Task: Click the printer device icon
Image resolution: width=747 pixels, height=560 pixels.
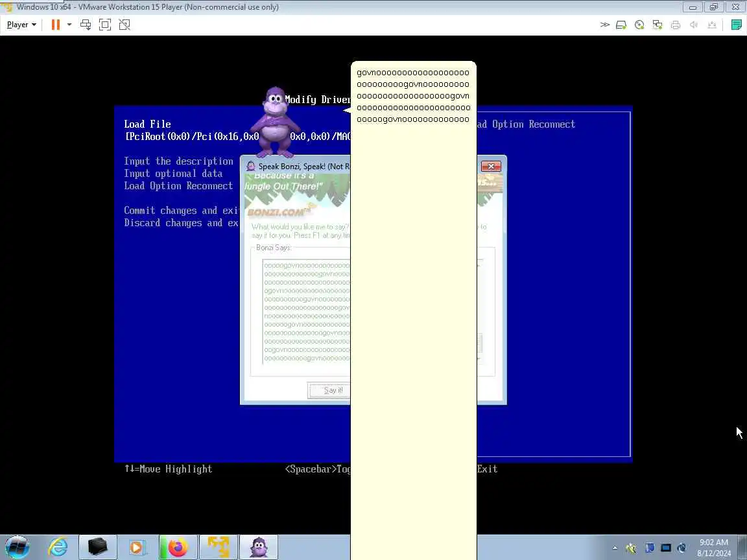Action: 676,25
